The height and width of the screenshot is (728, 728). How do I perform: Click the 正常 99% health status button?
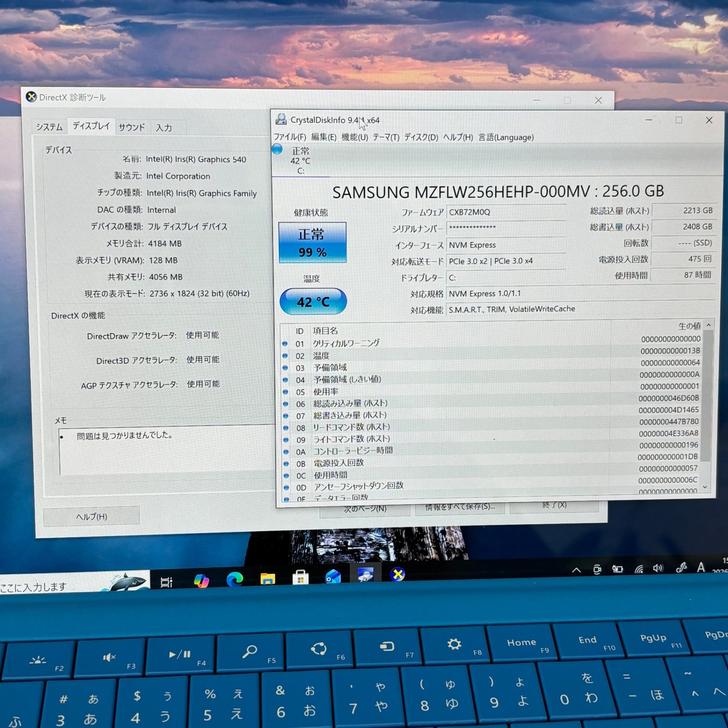point(312,242)
